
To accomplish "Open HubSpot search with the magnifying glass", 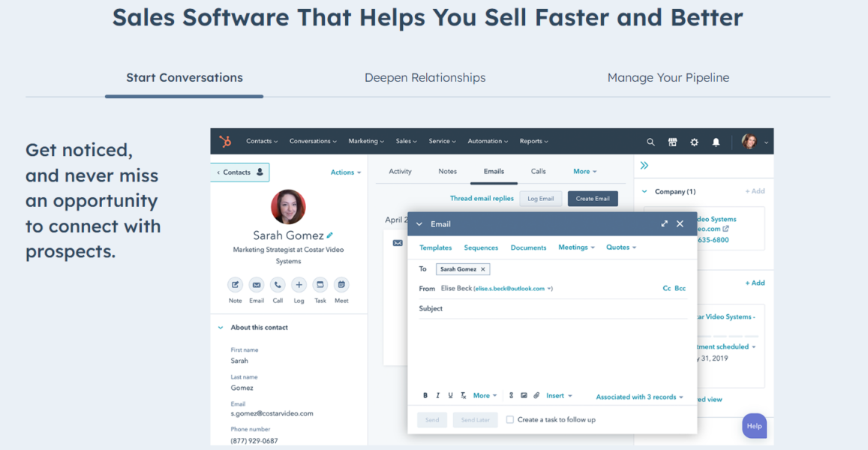I will [x=650, y=142].
